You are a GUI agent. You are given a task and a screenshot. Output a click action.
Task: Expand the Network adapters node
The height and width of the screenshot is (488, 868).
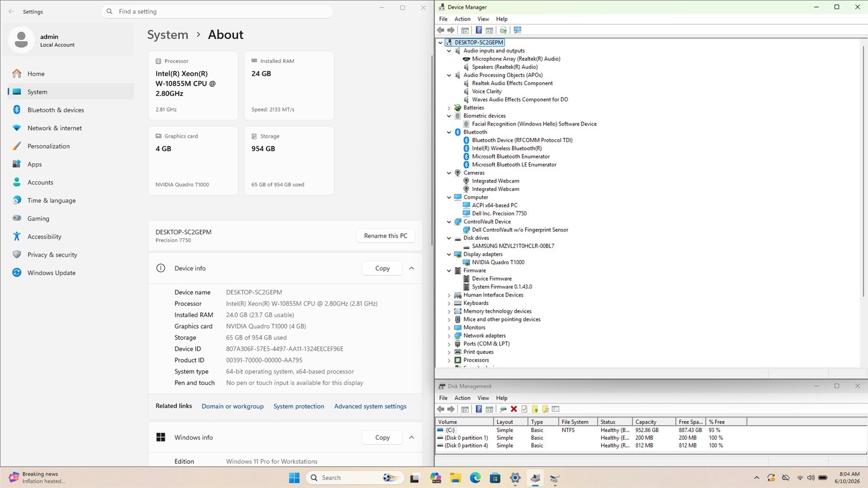coord(449,336)
